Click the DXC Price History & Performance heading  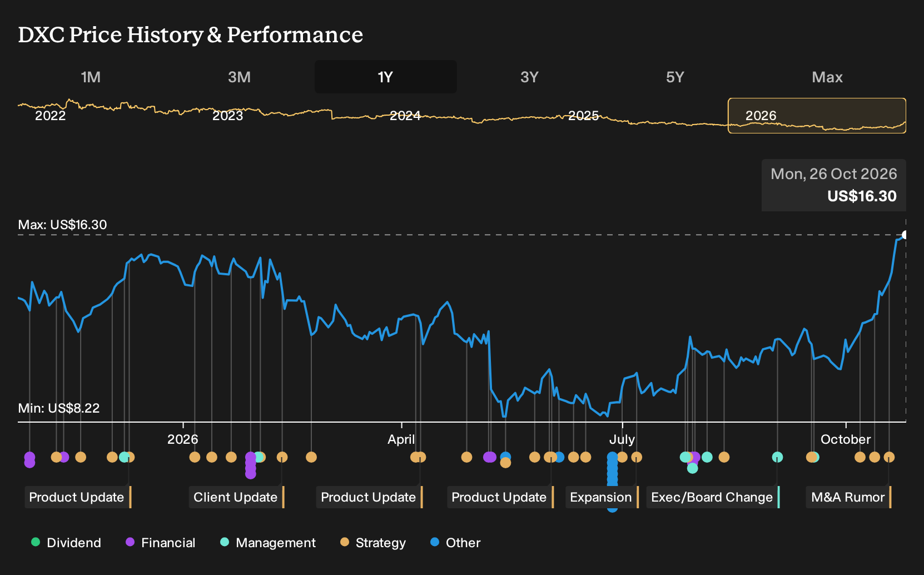191,34
